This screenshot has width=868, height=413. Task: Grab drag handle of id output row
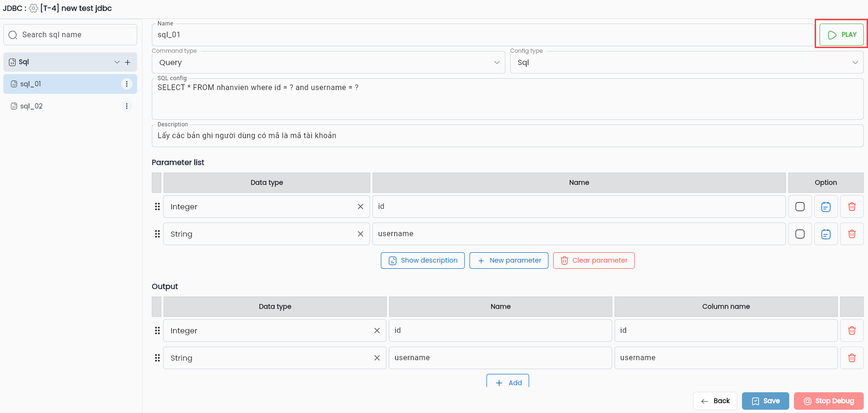[x=157, y=330]
